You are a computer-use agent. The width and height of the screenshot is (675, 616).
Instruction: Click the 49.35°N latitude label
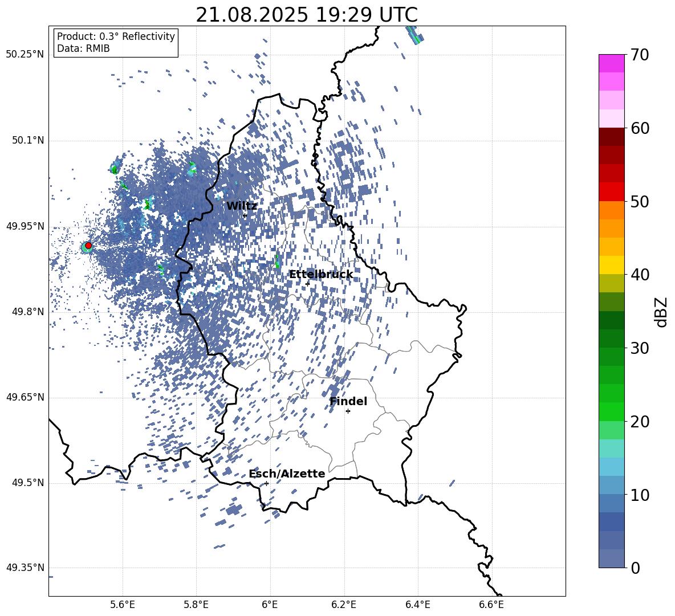(x=25, y=568)
